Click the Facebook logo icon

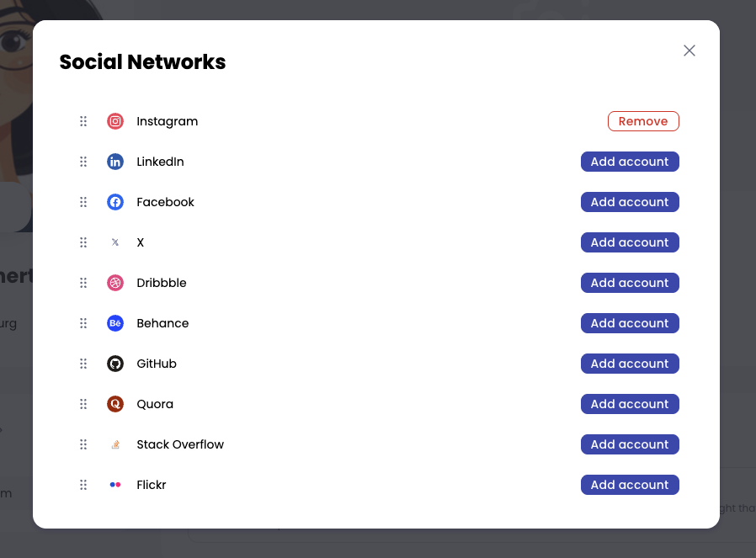pyautogui.click(x=115, y=202)
